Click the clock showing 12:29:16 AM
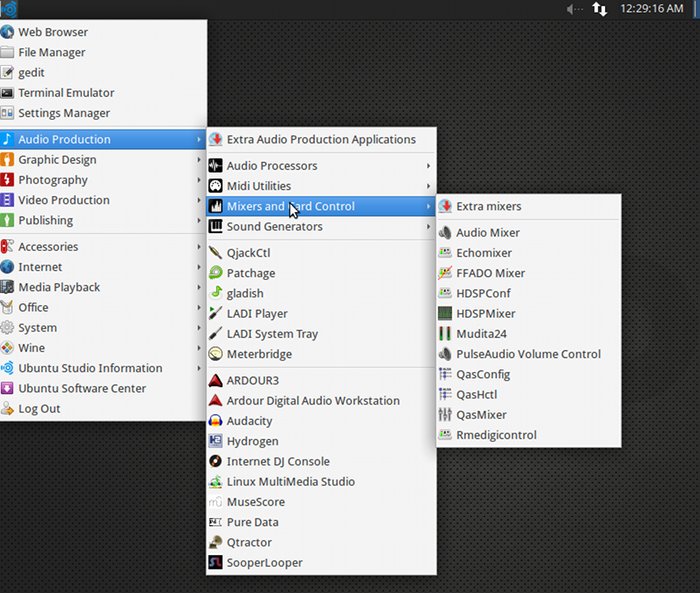This screenshot has width=700, height=593. point(651,8)
